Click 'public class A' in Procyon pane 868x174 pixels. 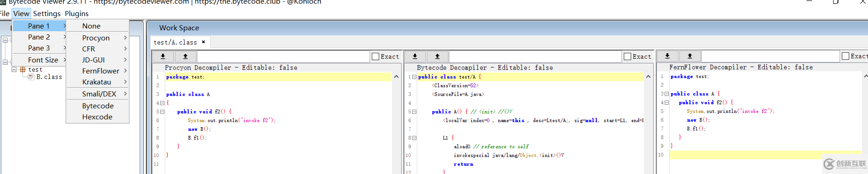coord(188,94)
